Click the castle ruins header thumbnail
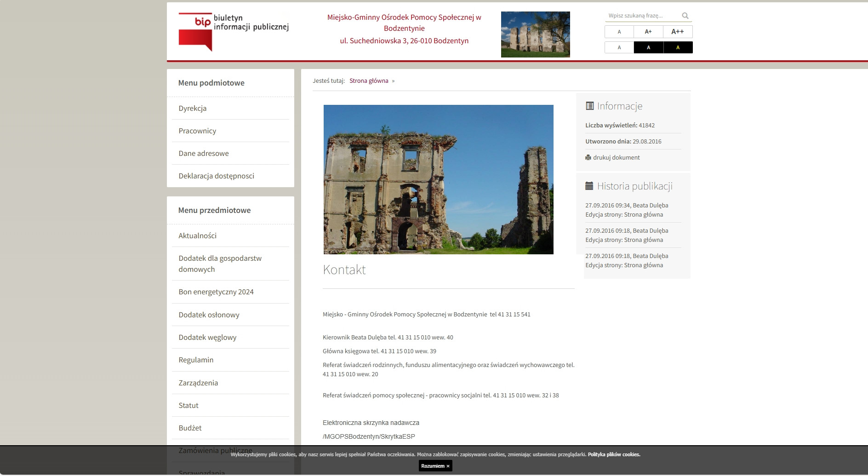868x476 pixels. click(x=535, y=34)
